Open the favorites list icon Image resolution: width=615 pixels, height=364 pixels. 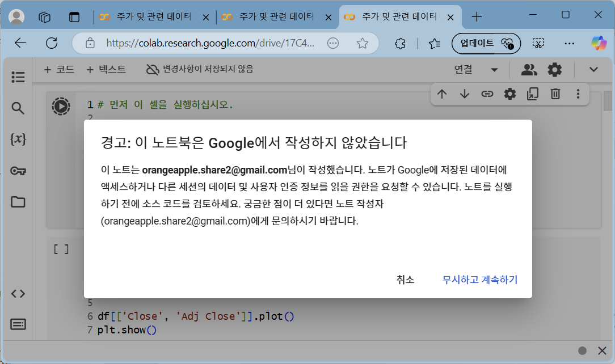435,43
